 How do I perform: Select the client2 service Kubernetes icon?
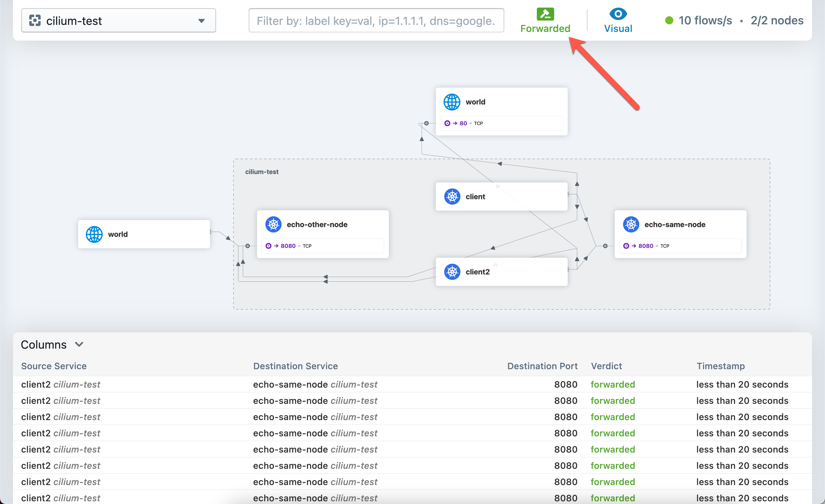(x=452, y=272)
